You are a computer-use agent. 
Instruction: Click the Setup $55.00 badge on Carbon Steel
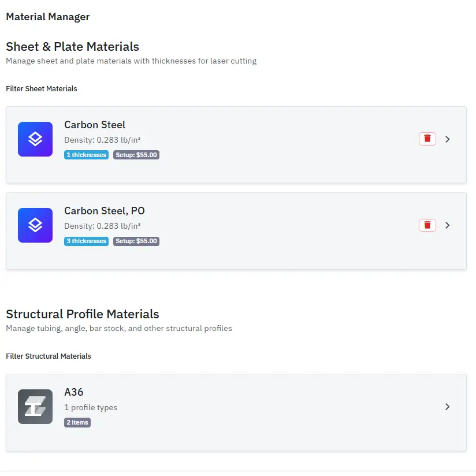click(136, 155)
